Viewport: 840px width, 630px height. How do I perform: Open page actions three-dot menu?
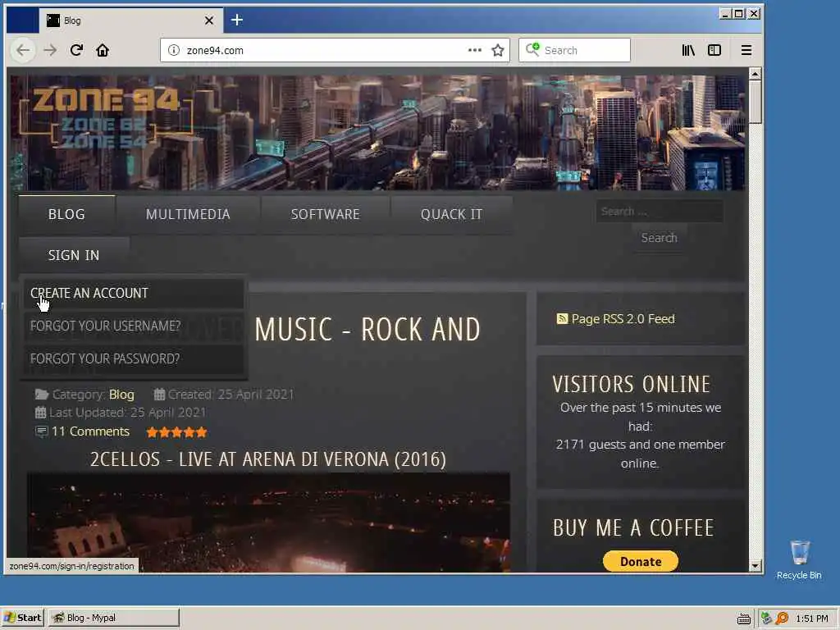[475, 50]
